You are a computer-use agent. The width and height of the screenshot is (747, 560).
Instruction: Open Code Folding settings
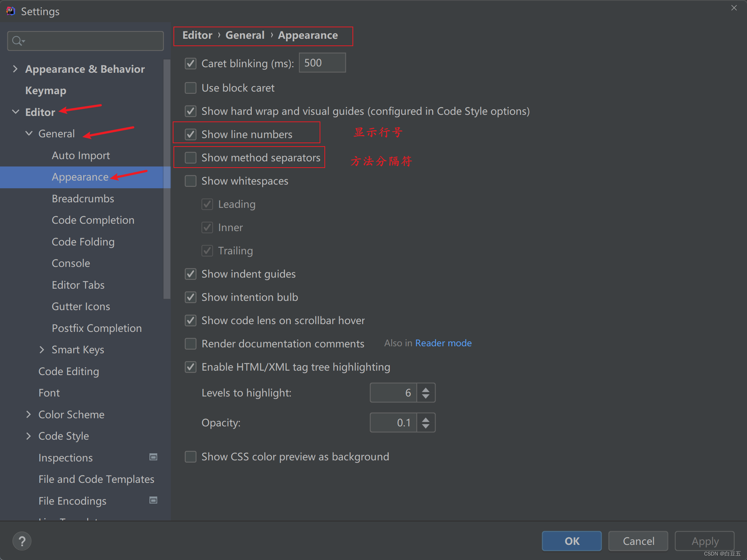[x=83, y=242]
